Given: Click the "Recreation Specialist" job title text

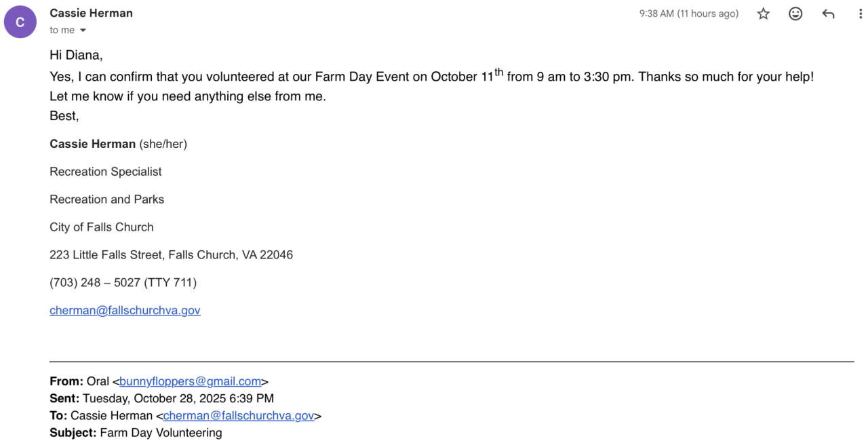Looking at the screenshot, I should (106, 172).
